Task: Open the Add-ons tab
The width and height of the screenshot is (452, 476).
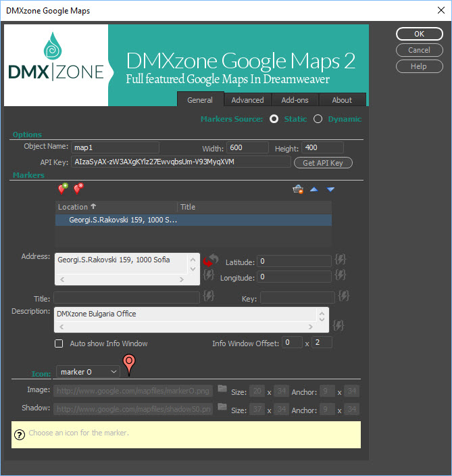Action: pos(295,100)
